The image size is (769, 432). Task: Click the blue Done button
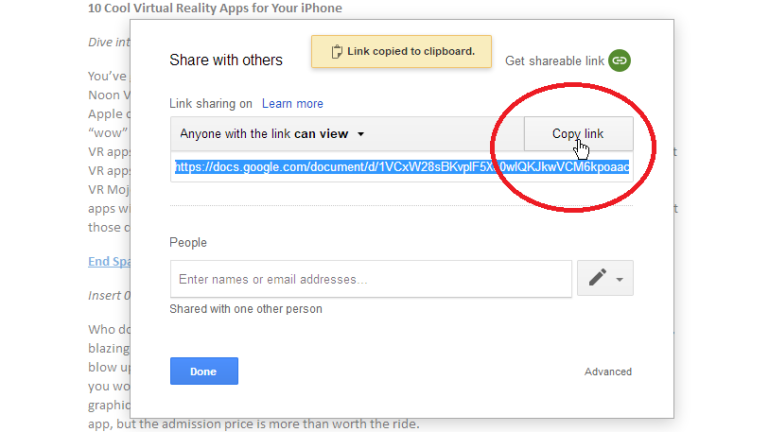tap(204, 371)
